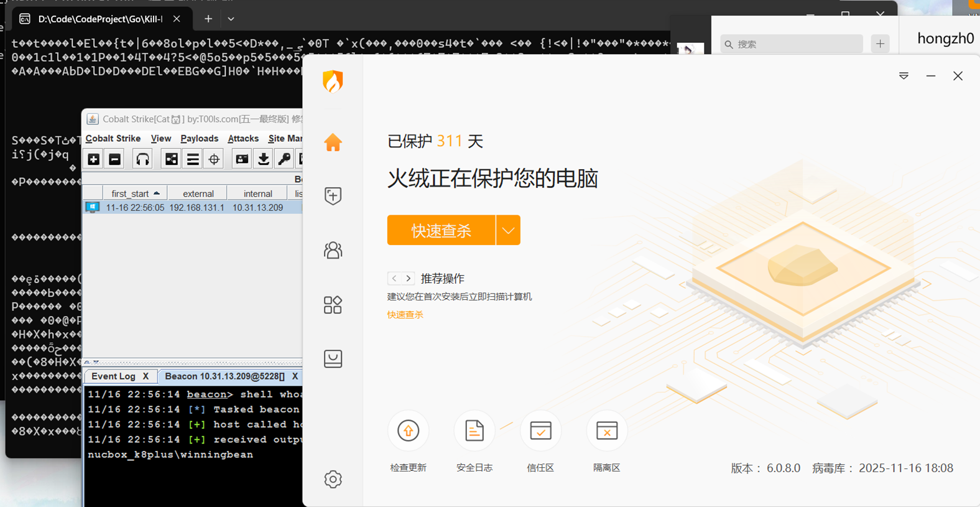Click the orange 快速查杀 link

[x=405, y=315]
